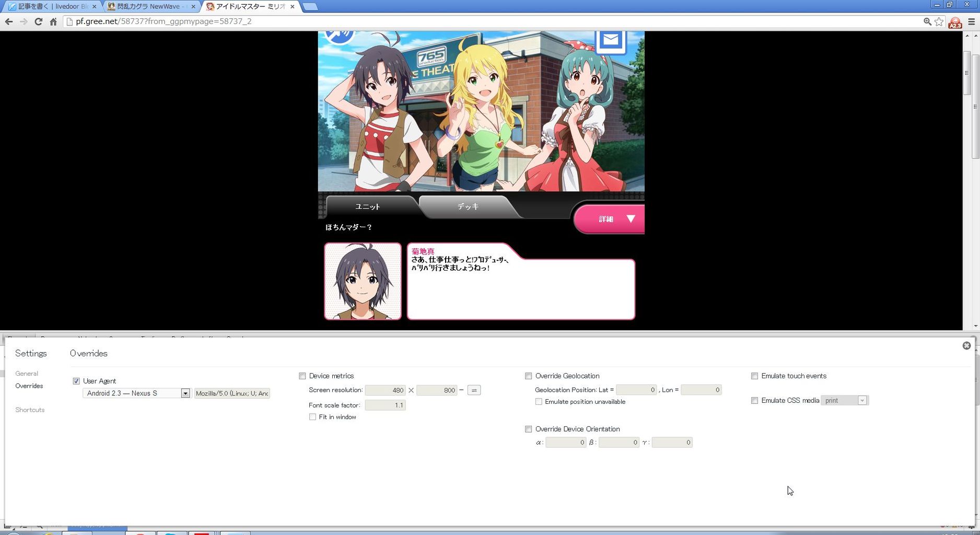Click the screen height field showing 800
Viewport: 980px width, 535px height.
[x=437, y=390]
